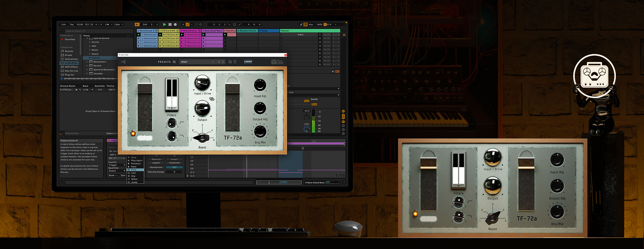Toggle the Link button in the transport
This screenshot has height=249, width=644.
click(63, 24)
